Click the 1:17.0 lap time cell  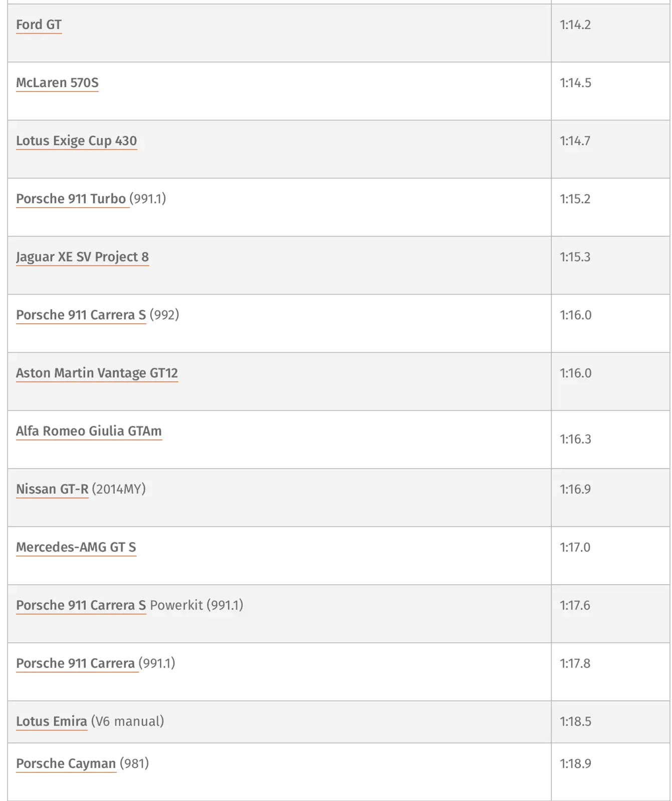575,548
